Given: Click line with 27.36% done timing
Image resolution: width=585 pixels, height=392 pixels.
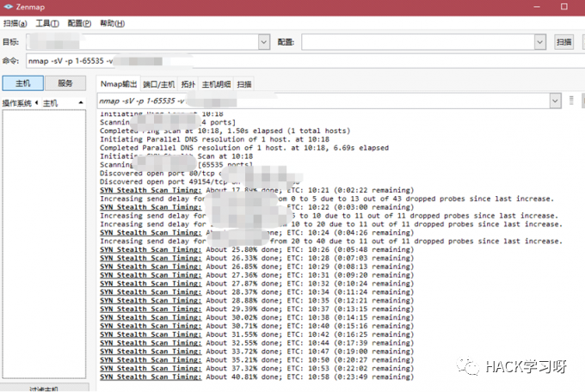Looking at the screenshot, I should point(256,275).
